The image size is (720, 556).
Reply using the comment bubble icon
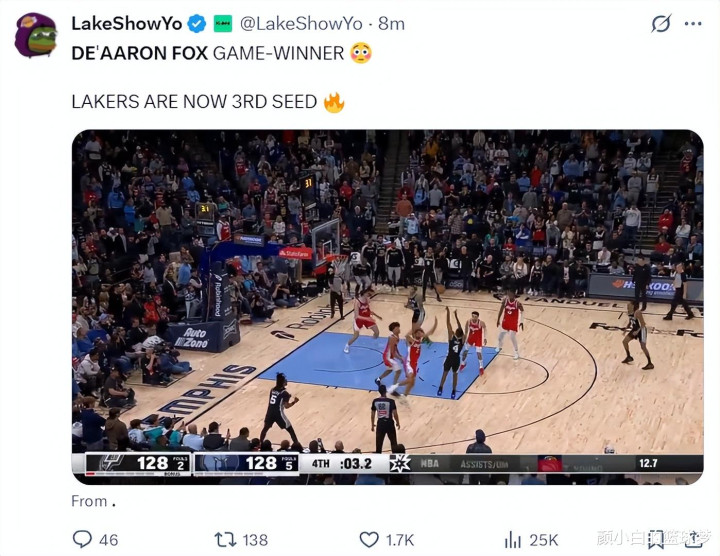pos(82,539)
